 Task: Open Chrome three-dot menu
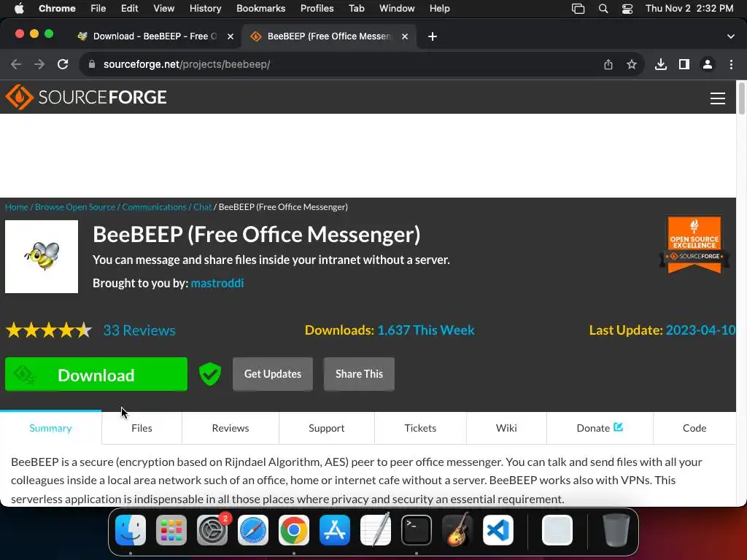[731, 64]
